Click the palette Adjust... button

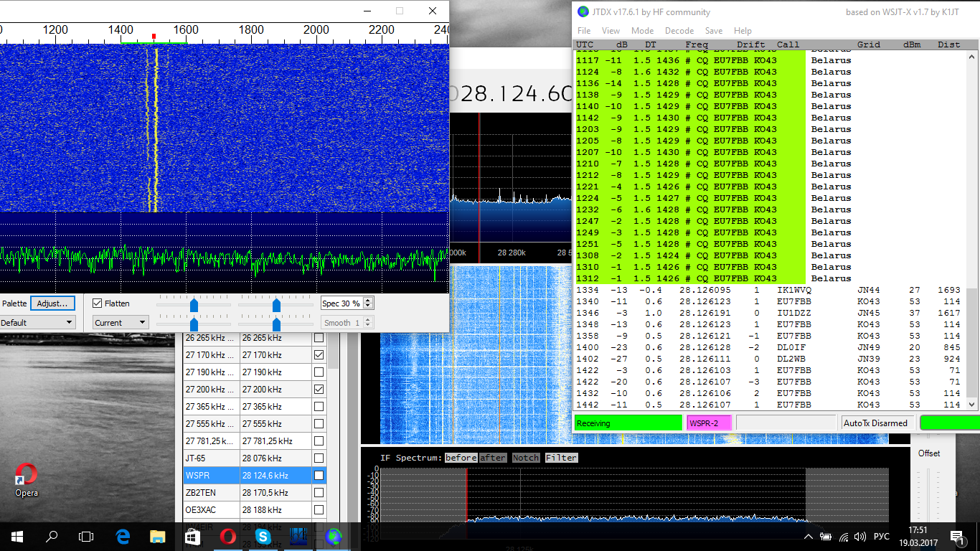[52, 303]
